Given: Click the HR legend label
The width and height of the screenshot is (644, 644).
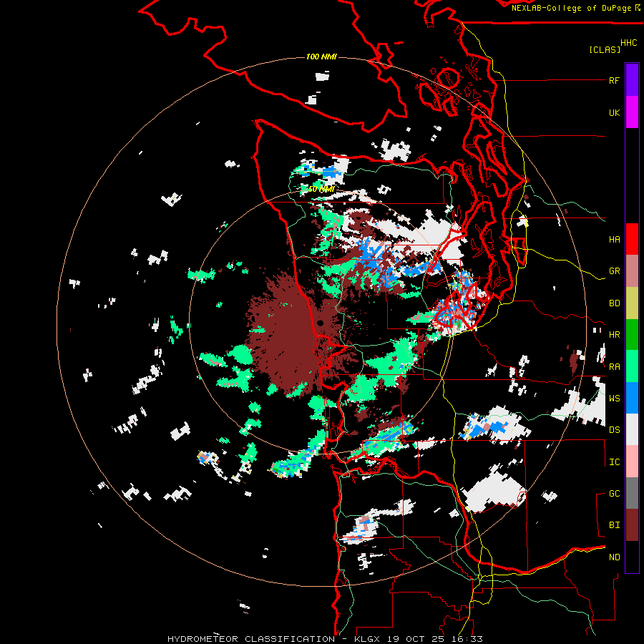Looking at the screenshot, I should click(x=614, y=335).
